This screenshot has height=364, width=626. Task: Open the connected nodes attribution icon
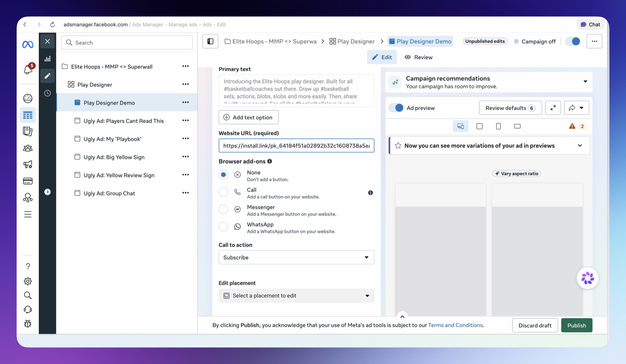click(x=28, y=197)
